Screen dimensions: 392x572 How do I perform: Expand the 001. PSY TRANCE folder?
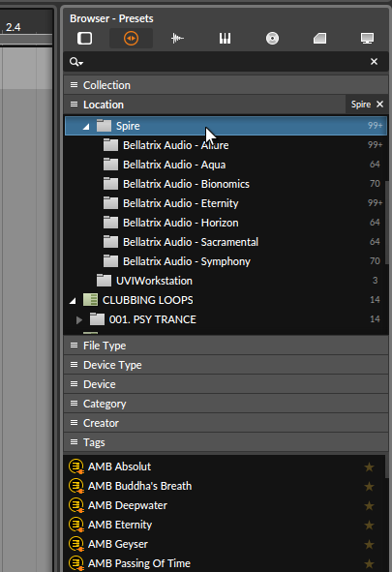click(79, 320)
